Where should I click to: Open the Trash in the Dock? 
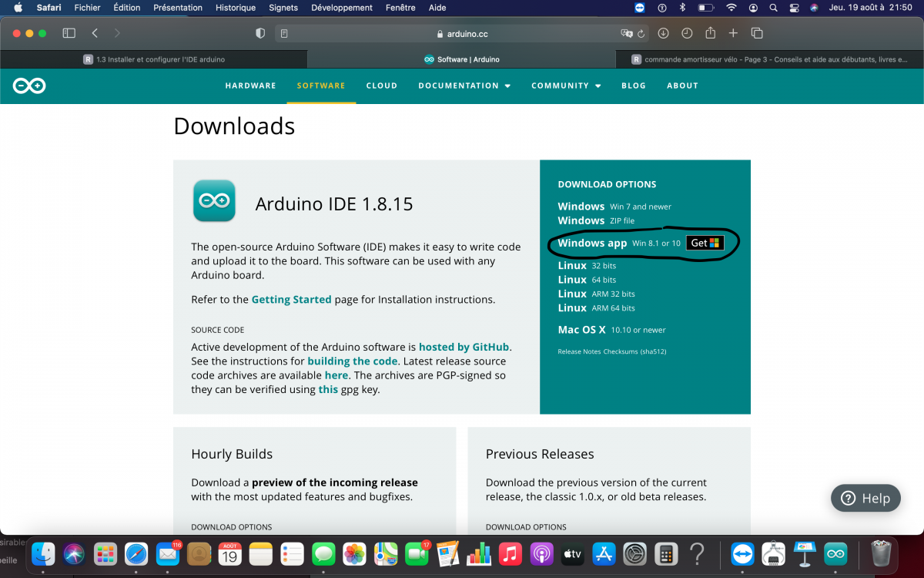(881, 553)
